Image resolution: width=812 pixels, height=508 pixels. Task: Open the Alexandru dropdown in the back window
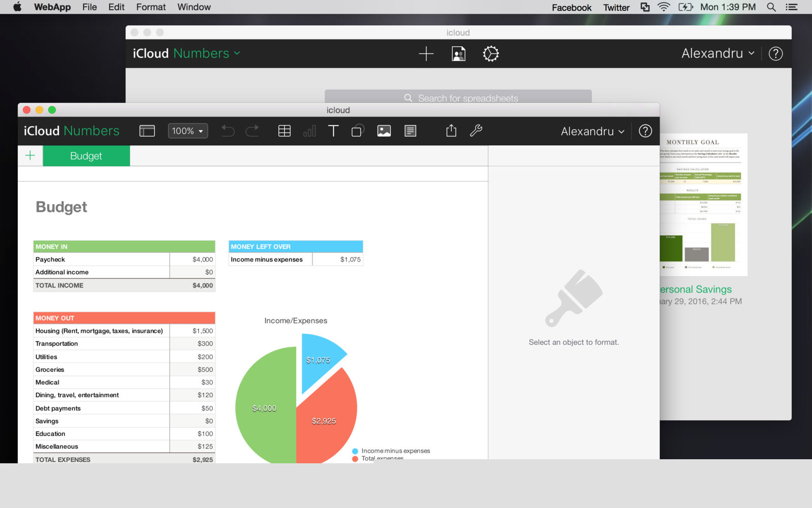tap(718, 53)
